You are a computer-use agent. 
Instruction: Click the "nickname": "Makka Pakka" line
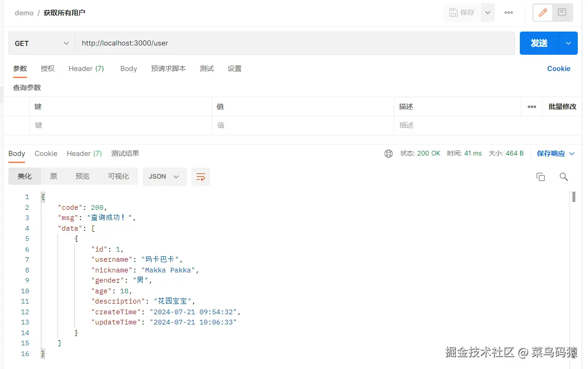[x=145, y=270]
